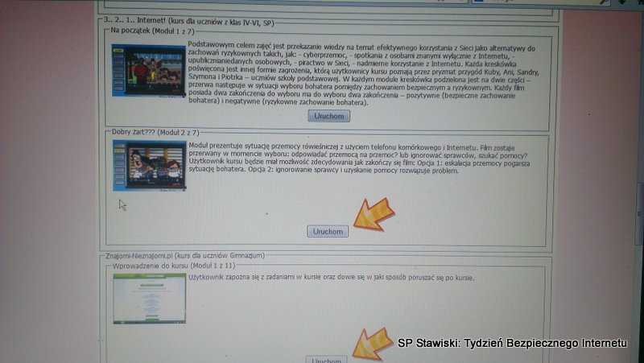
Task: Click description text starting 'Moduł prezentuje sytuację'
Action: click(359, 159)
